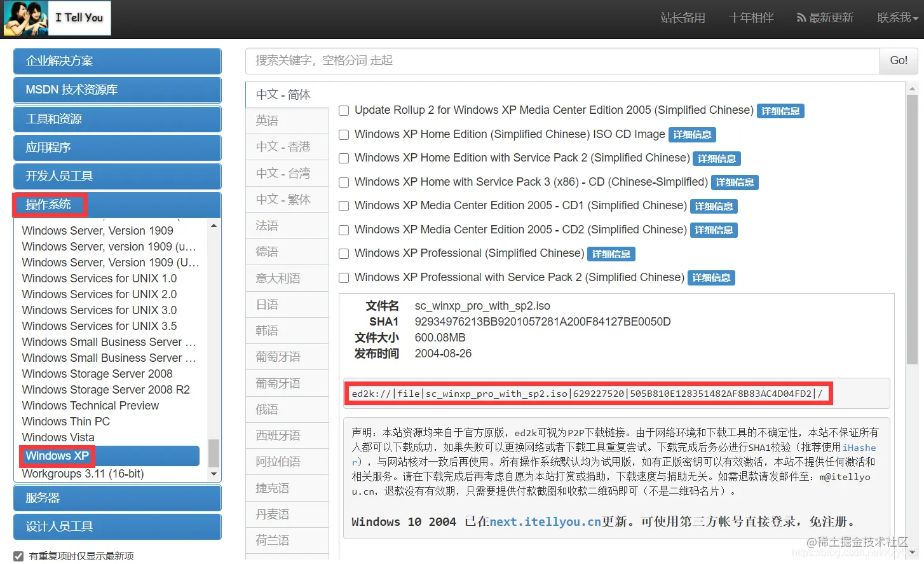Viewport: 924px width, 564px height.
Task: Click the Go! search button
Action: point(899,60)
